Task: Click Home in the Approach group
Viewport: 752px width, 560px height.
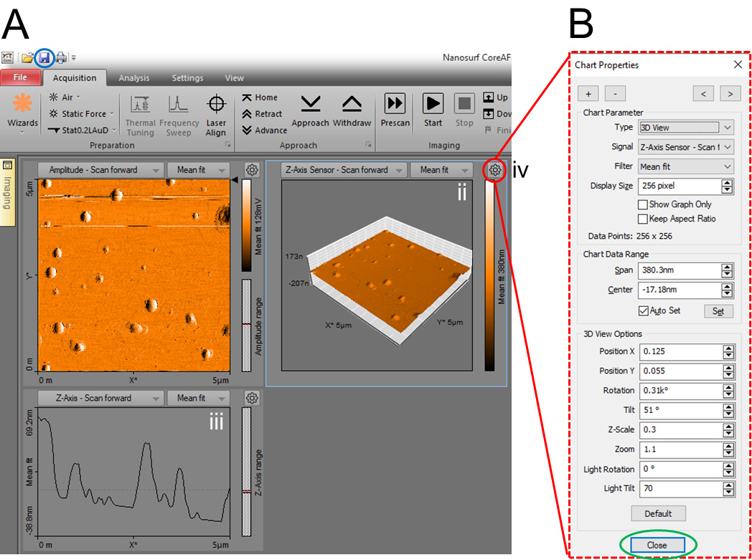Action: click(x=260, y=98)
